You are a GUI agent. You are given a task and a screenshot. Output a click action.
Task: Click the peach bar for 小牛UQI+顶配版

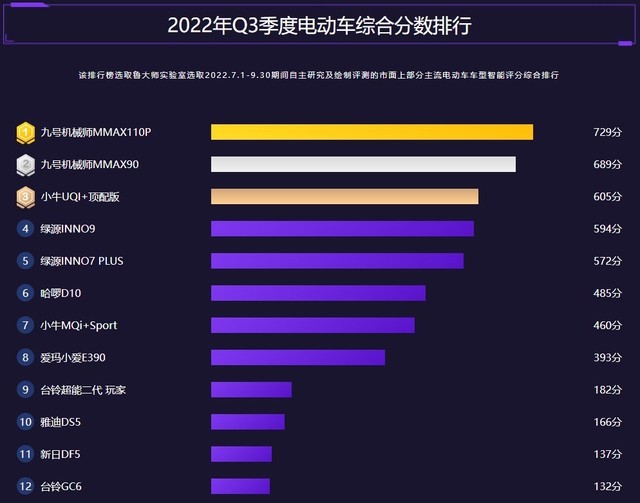coord(344,196)
